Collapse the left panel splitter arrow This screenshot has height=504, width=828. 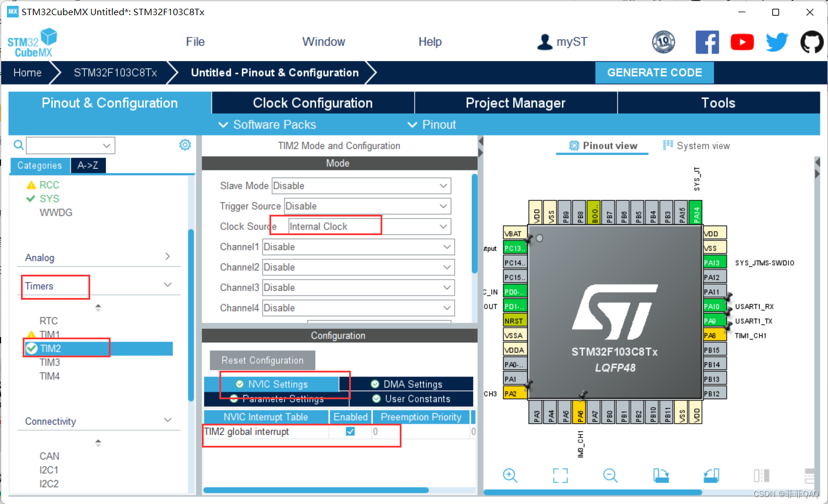(481, 141)
